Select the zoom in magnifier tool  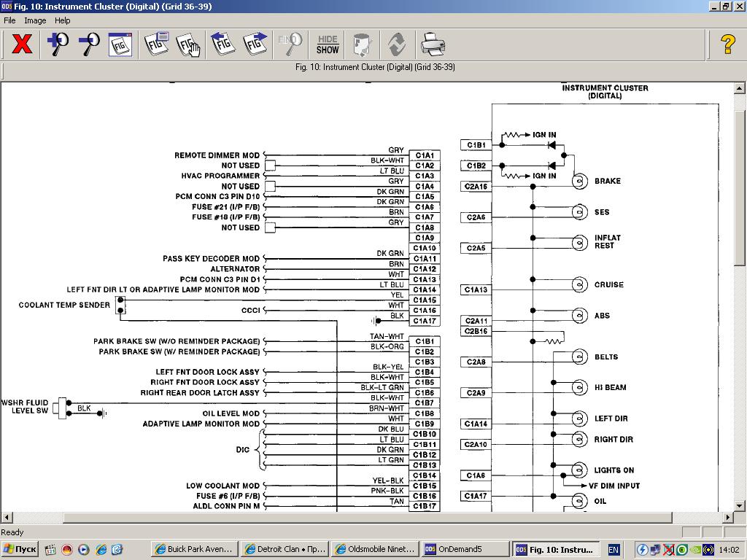click(x=58, y=44)
